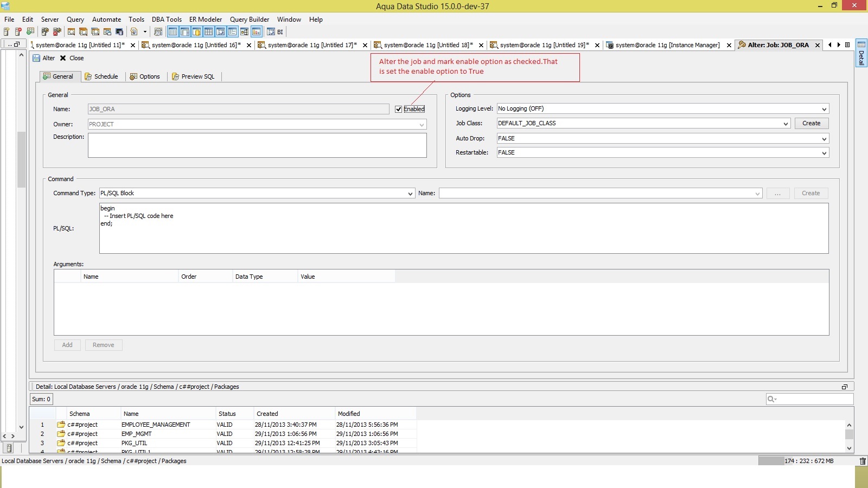Click the Created column header
Screen dimensions: 868x488
[293, 414]
